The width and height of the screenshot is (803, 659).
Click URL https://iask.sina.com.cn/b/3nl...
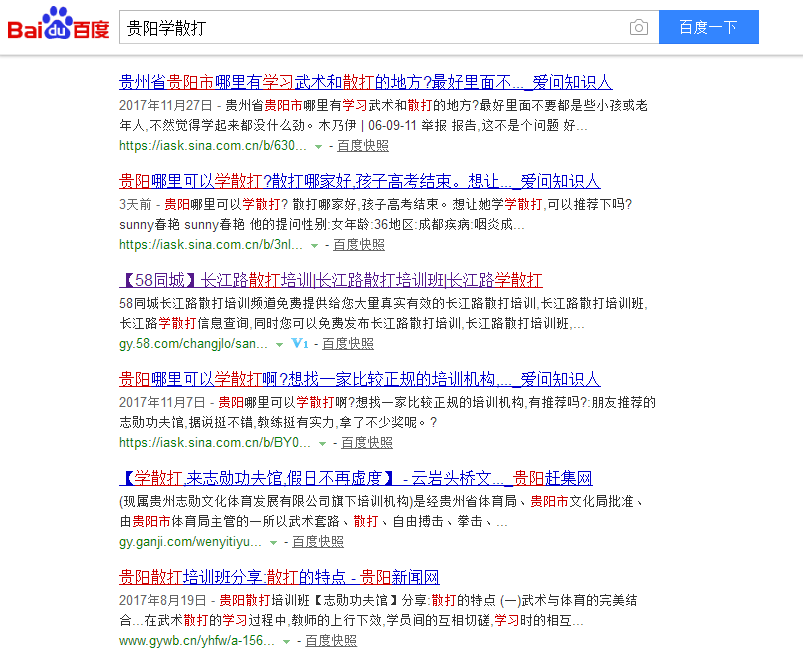click(x=210, y=245)
